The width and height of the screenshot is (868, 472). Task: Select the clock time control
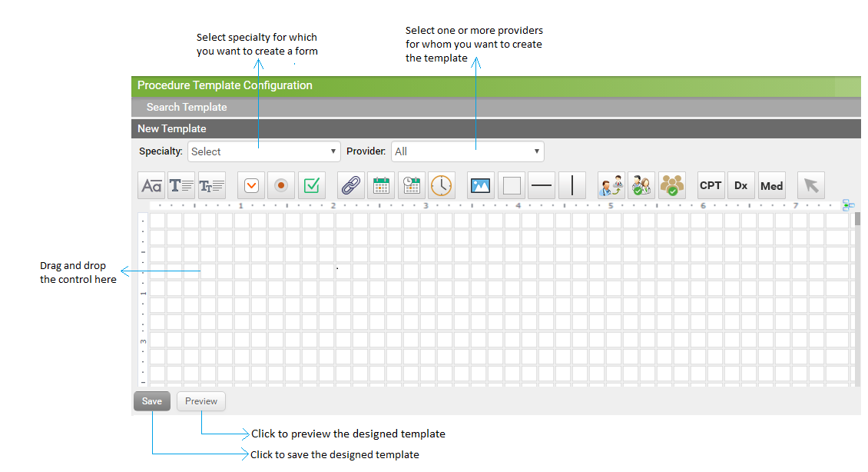tap(441, 185)
